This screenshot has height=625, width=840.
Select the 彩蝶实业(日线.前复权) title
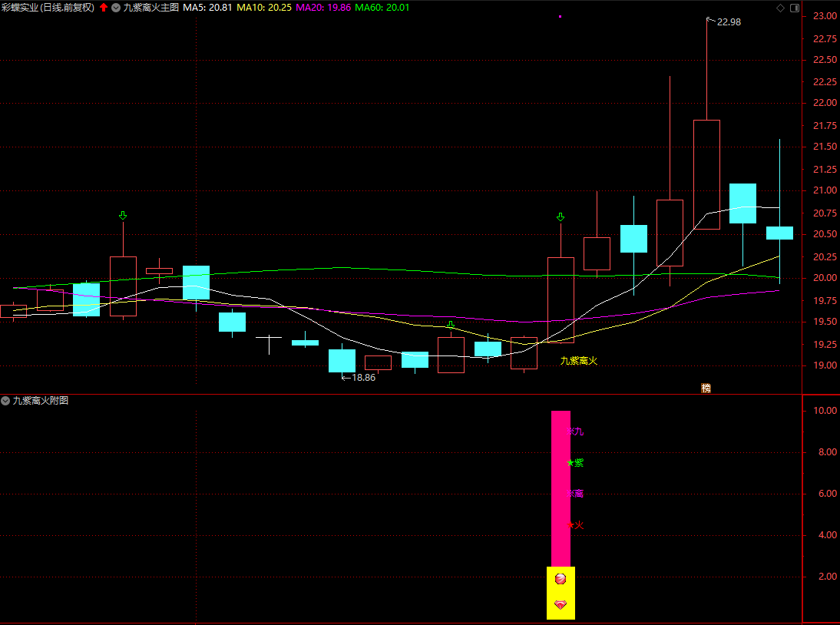(x=48, y=8)
